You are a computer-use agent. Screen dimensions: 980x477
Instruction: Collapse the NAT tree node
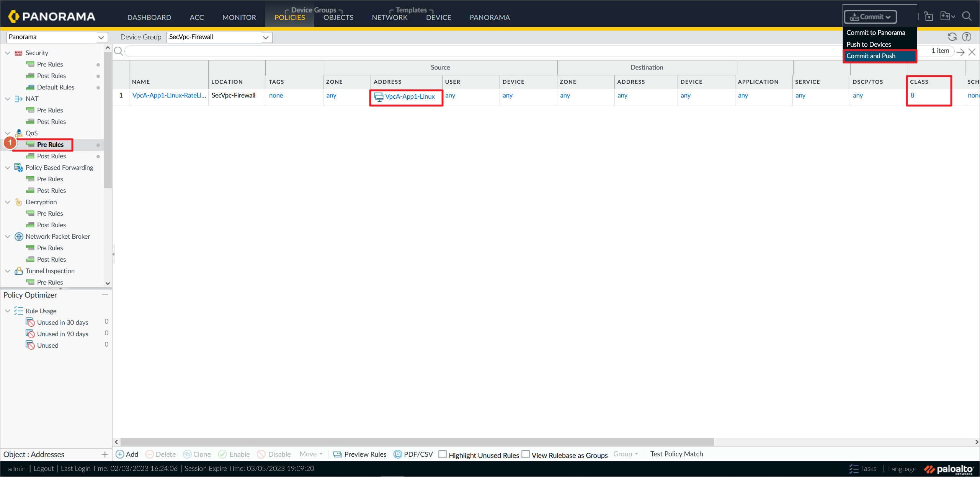7,99
